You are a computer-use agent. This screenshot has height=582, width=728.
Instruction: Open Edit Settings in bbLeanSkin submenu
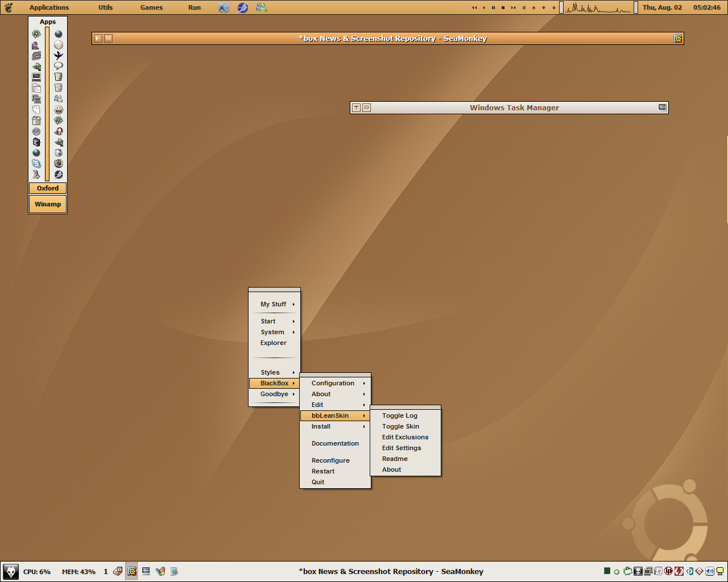pyautogui.click(x=406, y=448)
